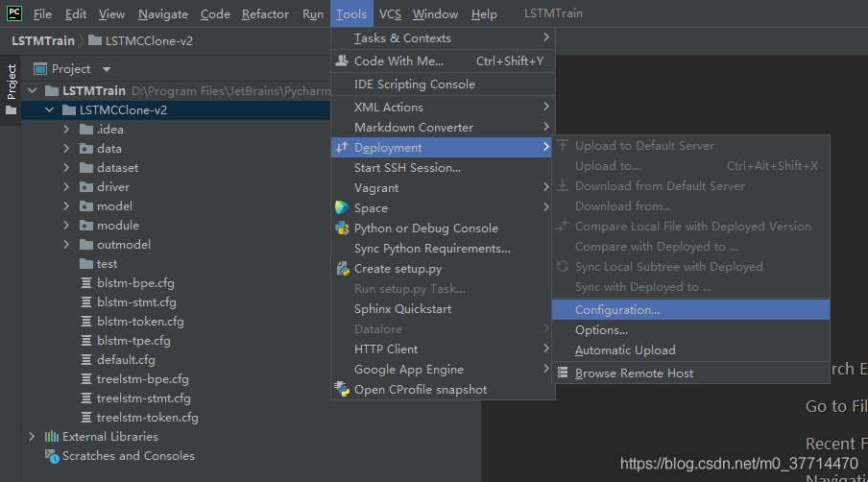Click the blstm-bpe.cfg file icon
This screenshot has width=868, height=482.
[x=85, y=283]
